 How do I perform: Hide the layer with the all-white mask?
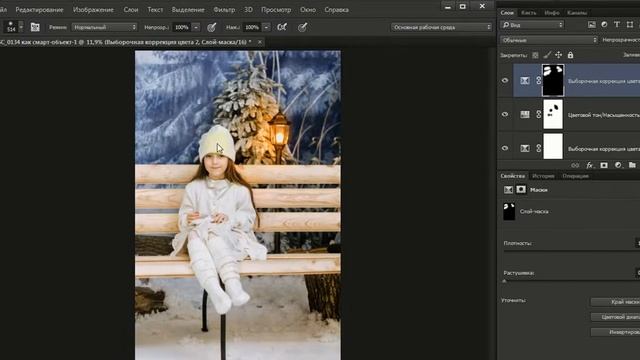[505, 148]
